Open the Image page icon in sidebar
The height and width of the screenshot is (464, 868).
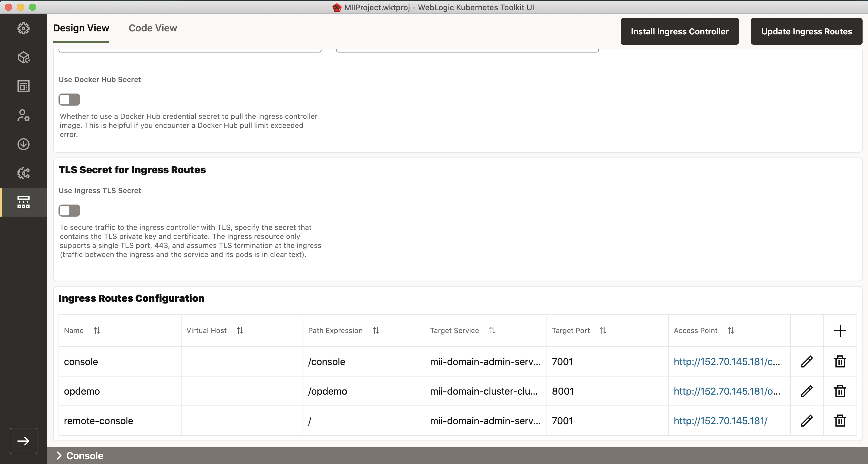click(x=23, y=86)
